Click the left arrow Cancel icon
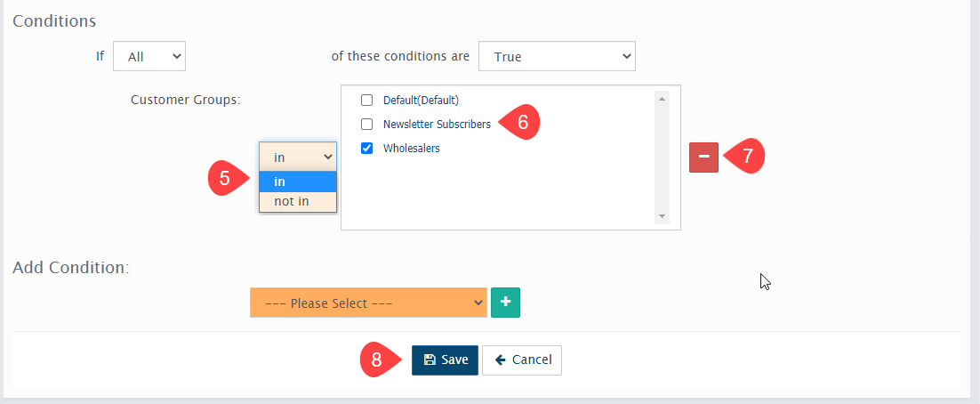Image resolution: width=980 pixels, height=404 pixels. [501, 360]
